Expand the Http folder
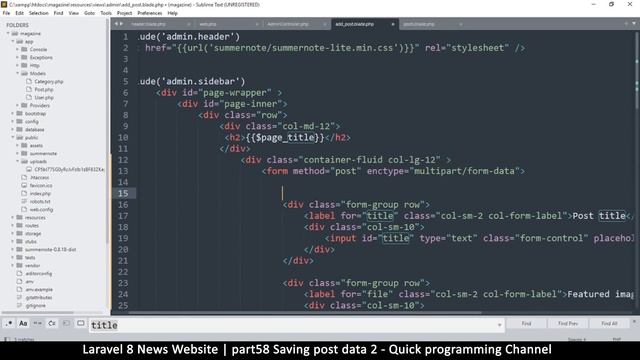This screenshot has width=640, height=360. (x=18, y=65)
